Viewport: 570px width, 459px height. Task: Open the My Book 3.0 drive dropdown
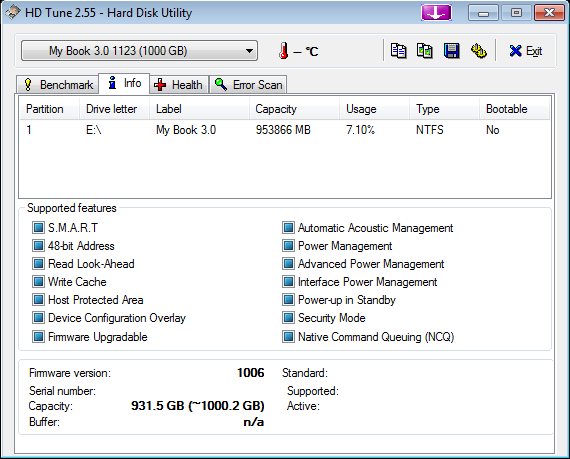point(139,51)
